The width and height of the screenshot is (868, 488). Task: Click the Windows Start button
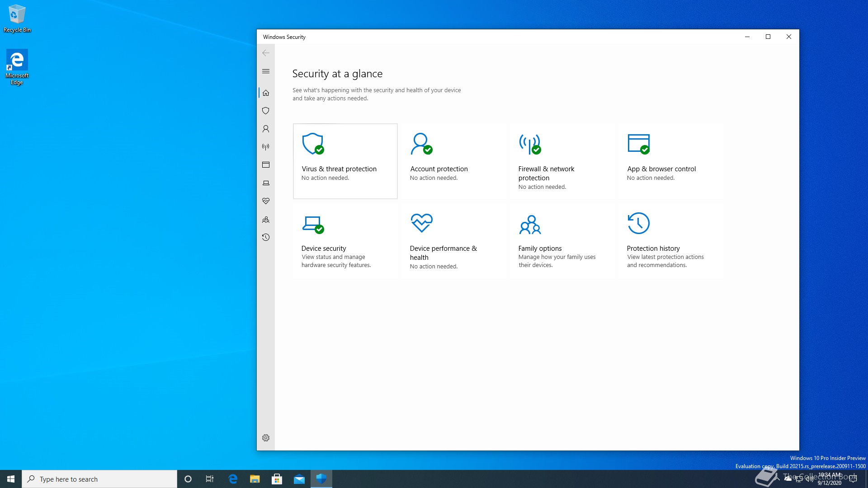(11, 479)
